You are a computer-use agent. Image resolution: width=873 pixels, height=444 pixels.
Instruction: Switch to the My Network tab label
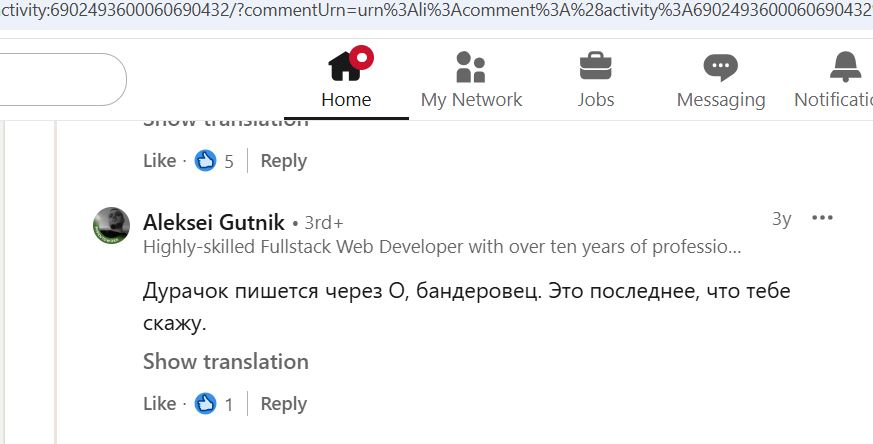(471, 99)
